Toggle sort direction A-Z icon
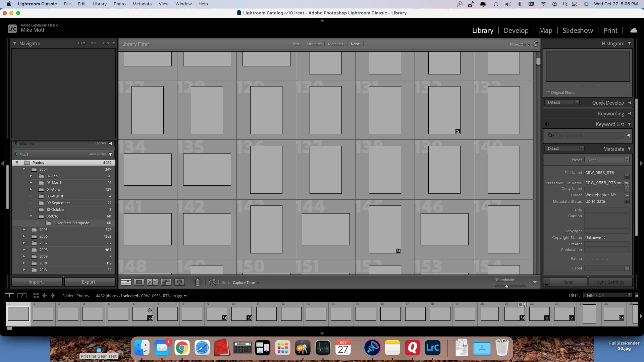644x362 pixels. point(214,282)
